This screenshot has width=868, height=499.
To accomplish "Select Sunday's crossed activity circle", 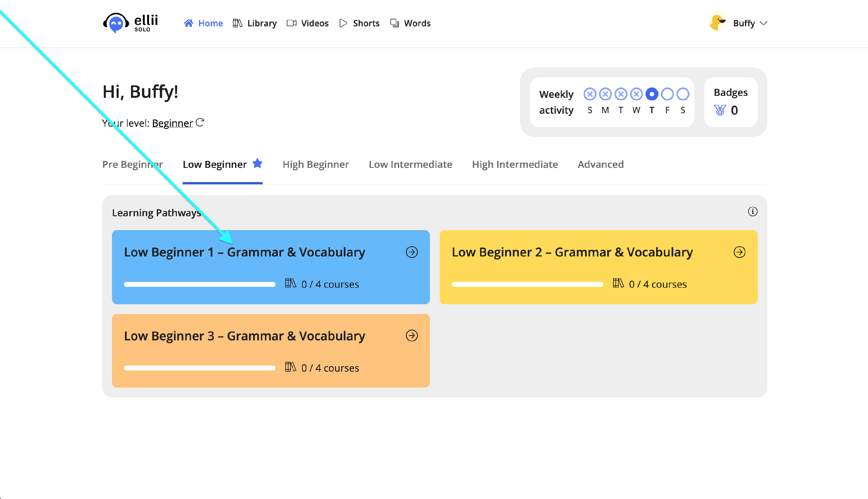I will (589, 94).
